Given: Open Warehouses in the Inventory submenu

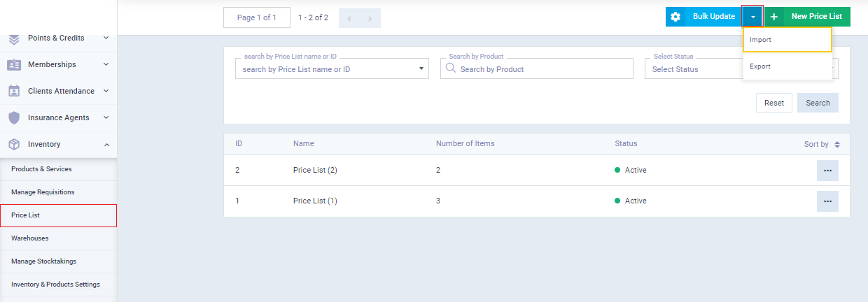Looking at the screenshot, I should [30, 238].
